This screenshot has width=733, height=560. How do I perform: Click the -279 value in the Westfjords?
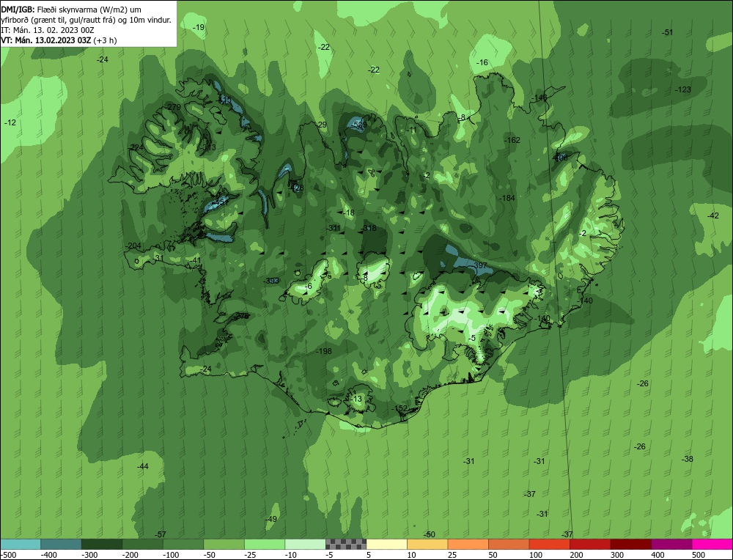(x=172, y=107)
